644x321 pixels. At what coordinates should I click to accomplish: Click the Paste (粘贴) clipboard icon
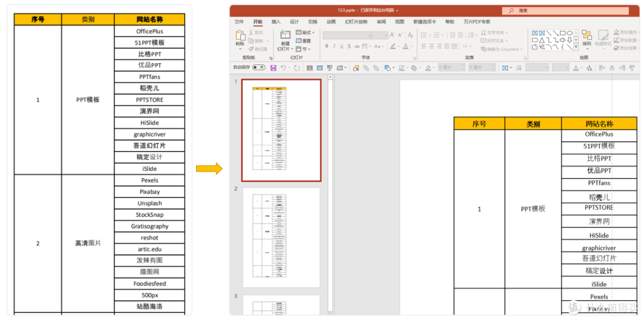click(x=240, y=36)
